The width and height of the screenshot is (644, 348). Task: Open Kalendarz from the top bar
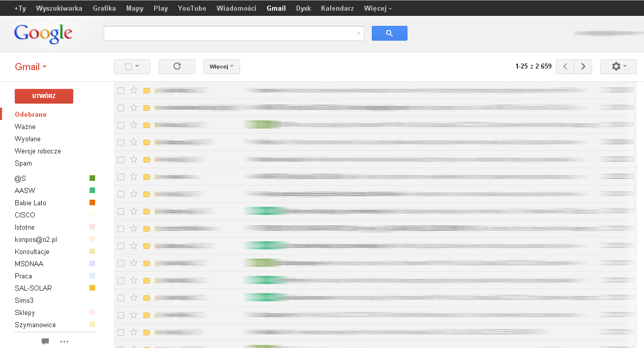[x=337, y=8]
